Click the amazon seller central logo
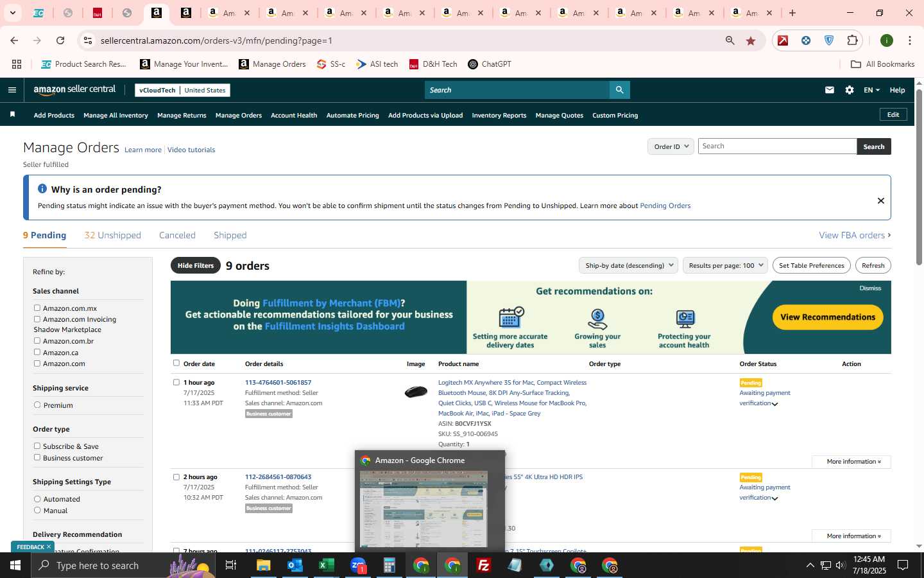Viewport: 924px width, 578px height. pos(74,90)
